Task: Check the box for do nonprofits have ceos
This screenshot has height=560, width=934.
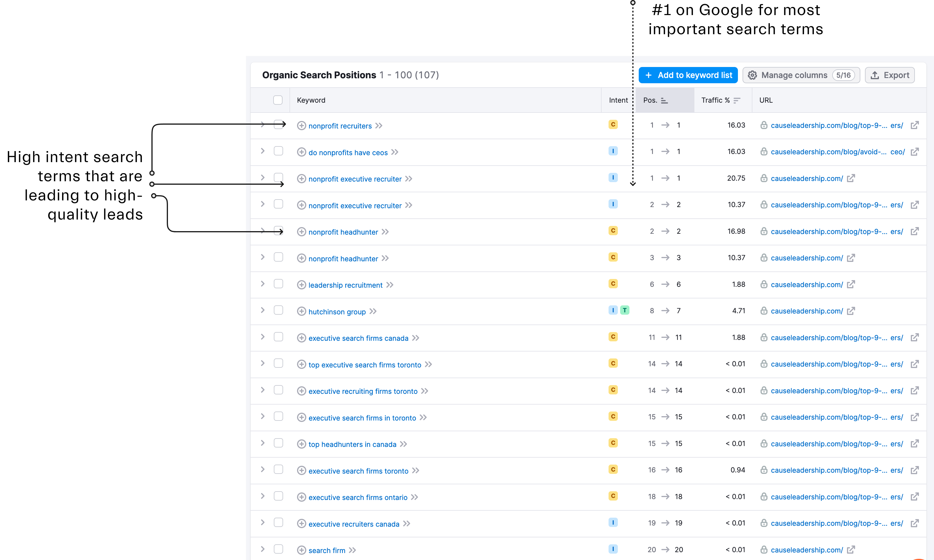Action: pos(278,151)
